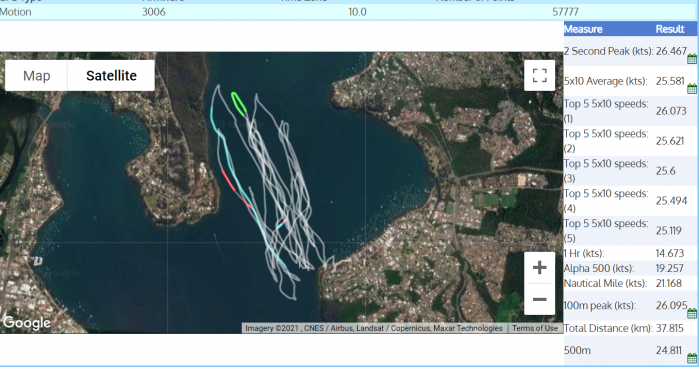Zoom in on the map

coord(539,268)
